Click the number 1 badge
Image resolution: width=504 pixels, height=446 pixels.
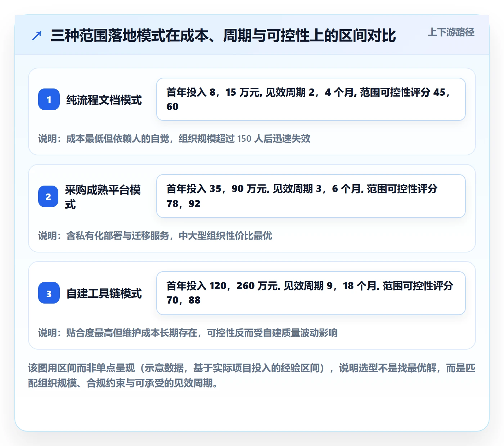[x=49, y=99]
